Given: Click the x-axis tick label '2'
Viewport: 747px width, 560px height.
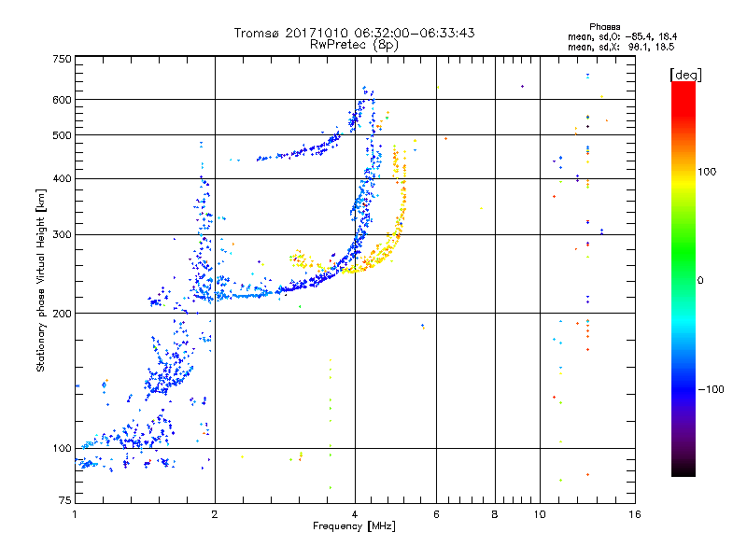Looking at the screenshot, I should pyautogui.click(x=215, y=514).
